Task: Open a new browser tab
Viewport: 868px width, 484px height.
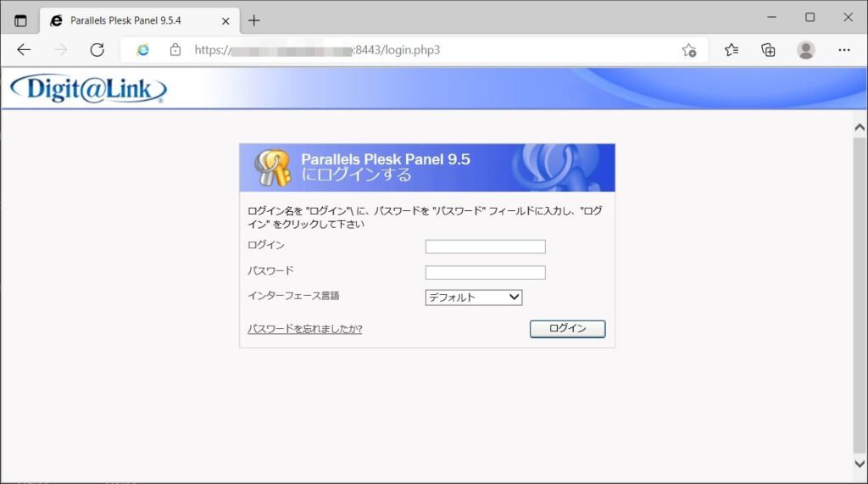Action: pyautogui.click(x=253, y=20)
